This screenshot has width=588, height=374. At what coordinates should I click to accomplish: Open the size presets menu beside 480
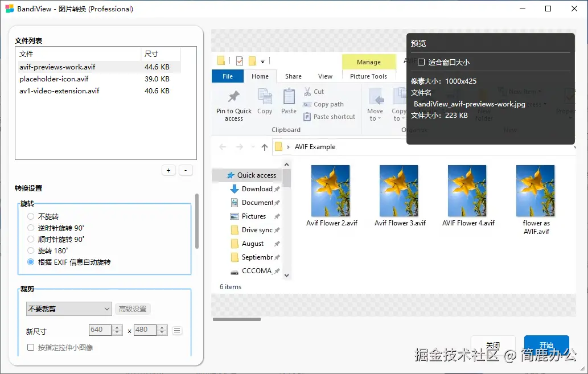[x=177, y=330]
